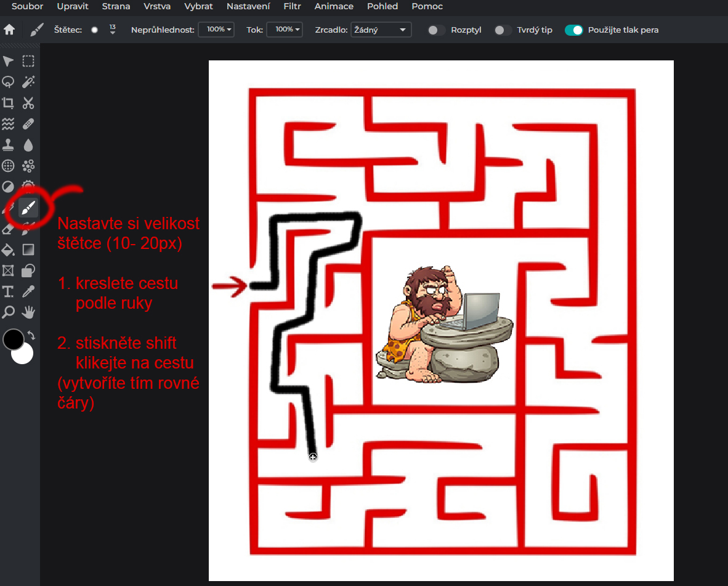Screen dimensions: 728x586
Task: Click the caveman at the maze center
Action: coord(444,324)
